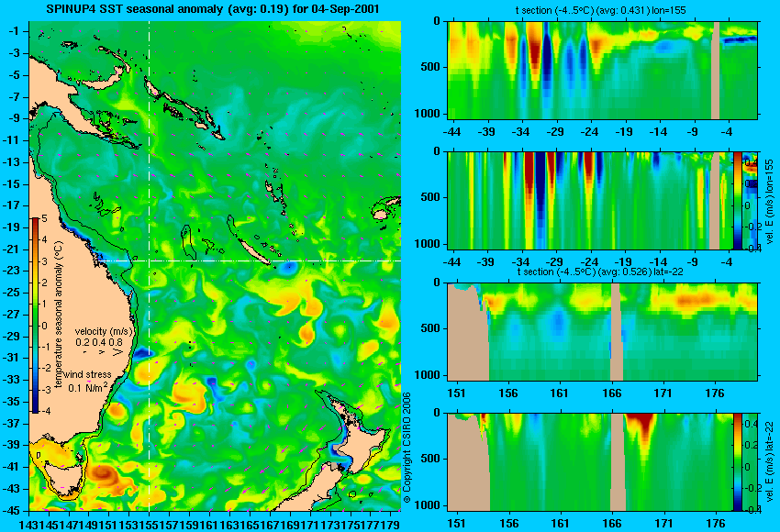This screenshot has height=532, width=780.
Task: Click the eastward velocity section plot for lon=155
Action: click(x=589, y=200)
